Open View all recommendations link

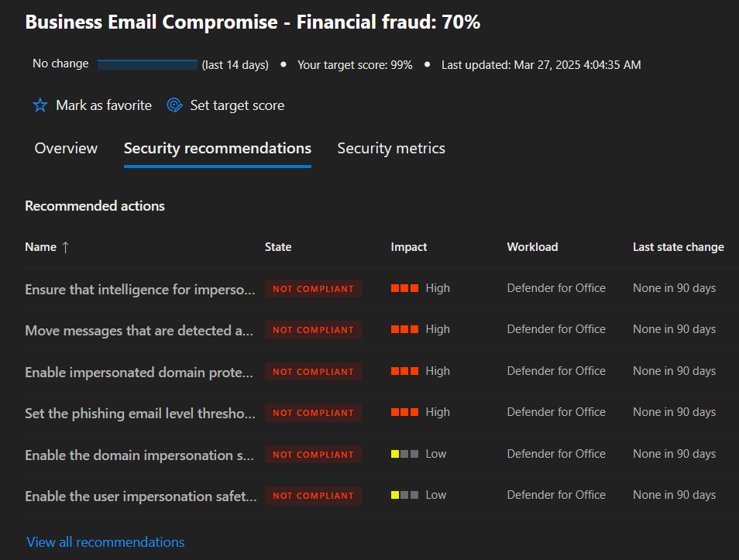point(105,542)
